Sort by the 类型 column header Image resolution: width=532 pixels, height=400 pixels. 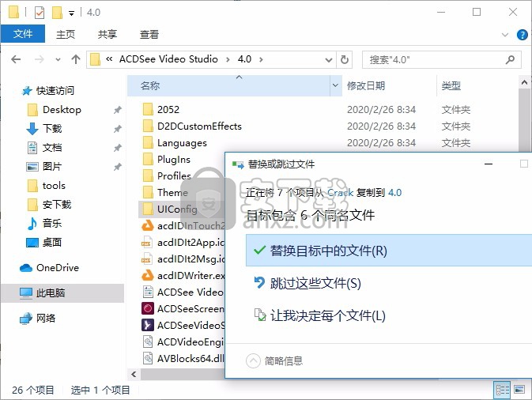(451, 86)
